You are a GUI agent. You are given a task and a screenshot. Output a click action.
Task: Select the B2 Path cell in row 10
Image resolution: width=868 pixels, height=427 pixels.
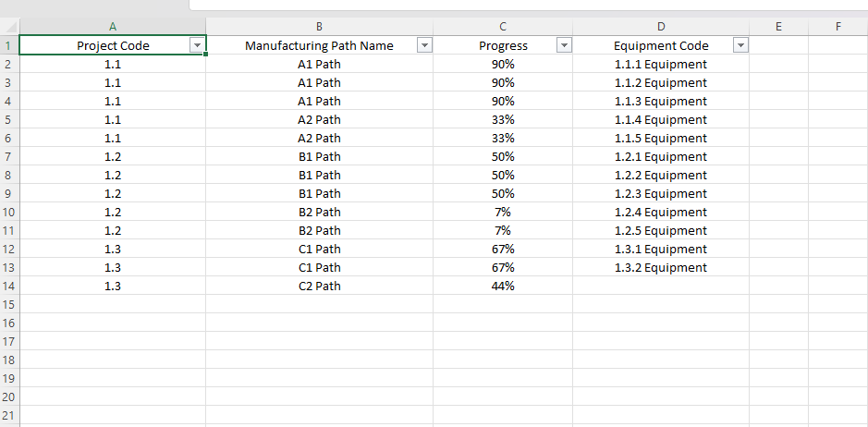[320, 213]
